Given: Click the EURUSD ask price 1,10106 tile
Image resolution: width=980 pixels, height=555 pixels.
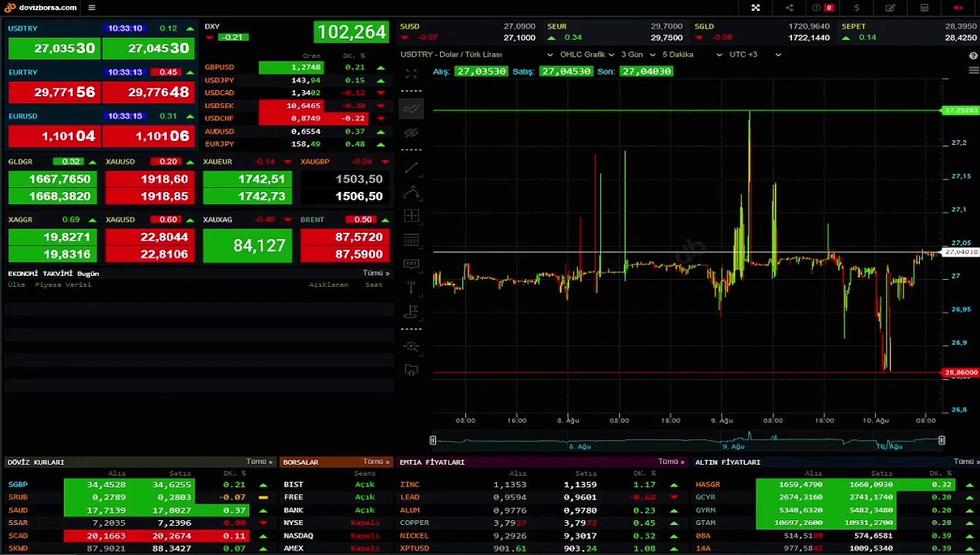Looking at the screenshot, I should [x=148, y=136].
